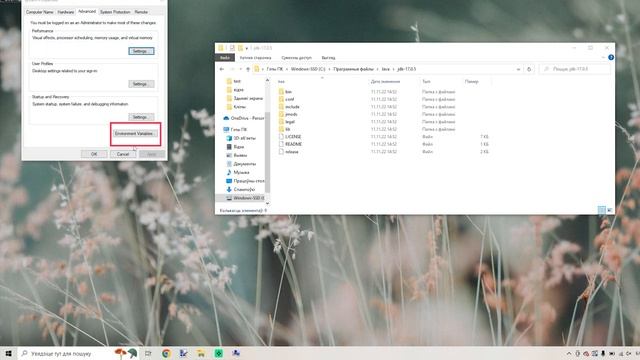Select jdk-17.0.5 breadcrumb segment
Image resolution: width=640 pixels, height=360 pixels.
point(407,69)
